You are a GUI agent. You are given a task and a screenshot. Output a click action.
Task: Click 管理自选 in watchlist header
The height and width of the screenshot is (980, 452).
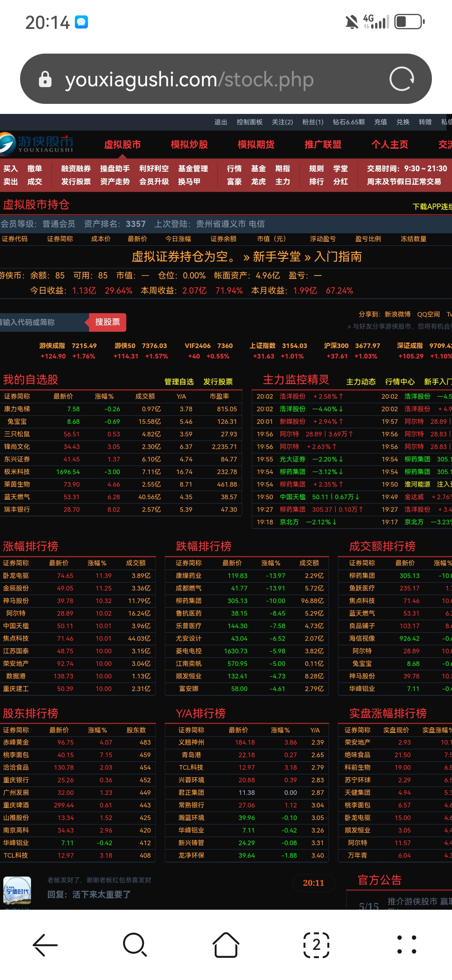(179, 382)
